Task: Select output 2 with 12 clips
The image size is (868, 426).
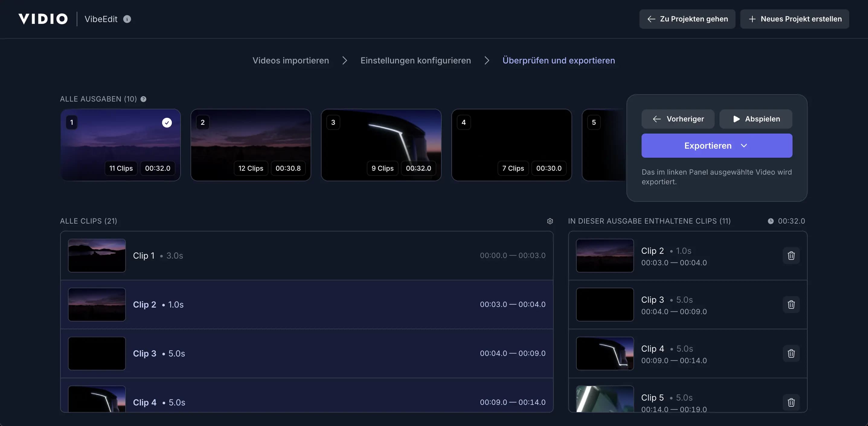Action: pyautogui.click(x=251, y=145)
